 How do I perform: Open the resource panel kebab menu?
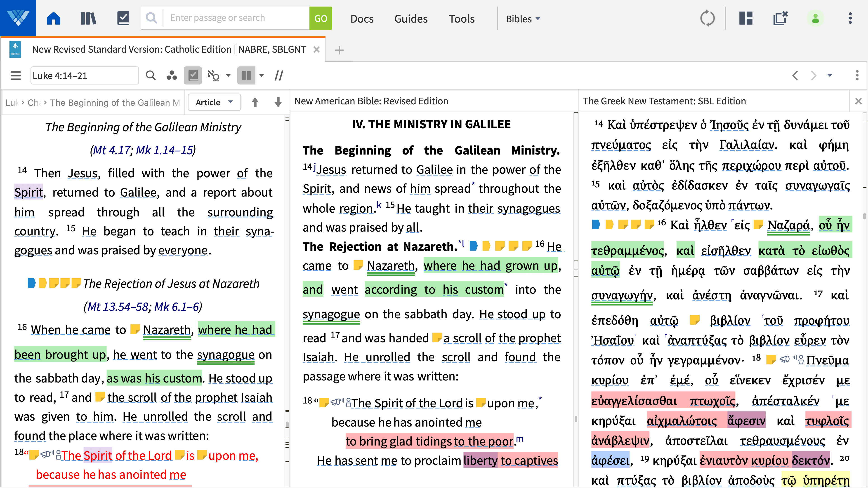[857, 75]
